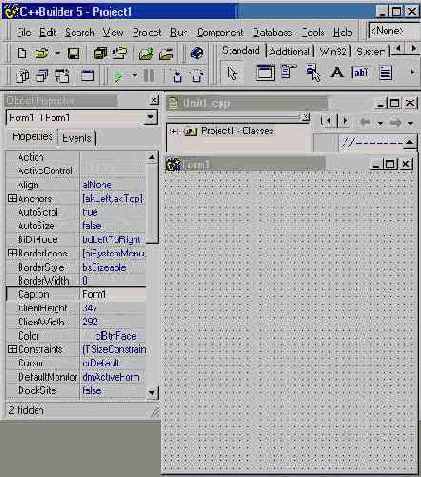Viewport: 421px width, 477px height.
Task: Open the Project menu
Action: tap(147, 32)
